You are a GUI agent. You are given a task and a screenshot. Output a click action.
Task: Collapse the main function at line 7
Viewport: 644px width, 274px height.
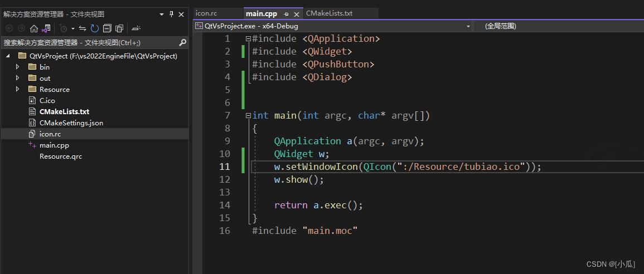248,116
